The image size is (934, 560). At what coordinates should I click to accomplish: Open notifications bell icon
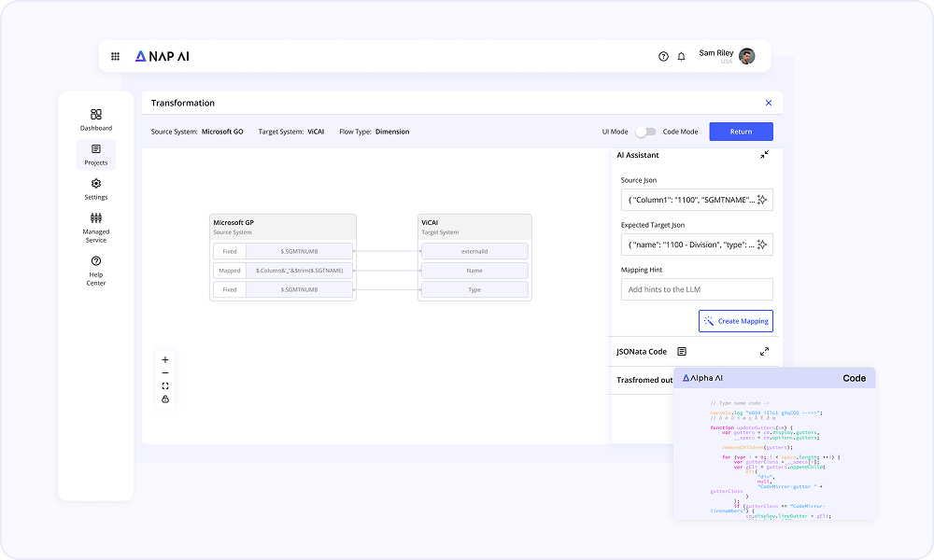(682, 57)
